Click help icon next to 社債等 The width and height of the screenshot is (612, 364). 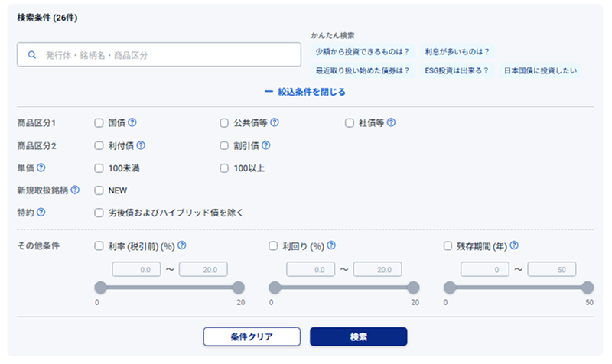pyautogui.click(x=391, y=122)
